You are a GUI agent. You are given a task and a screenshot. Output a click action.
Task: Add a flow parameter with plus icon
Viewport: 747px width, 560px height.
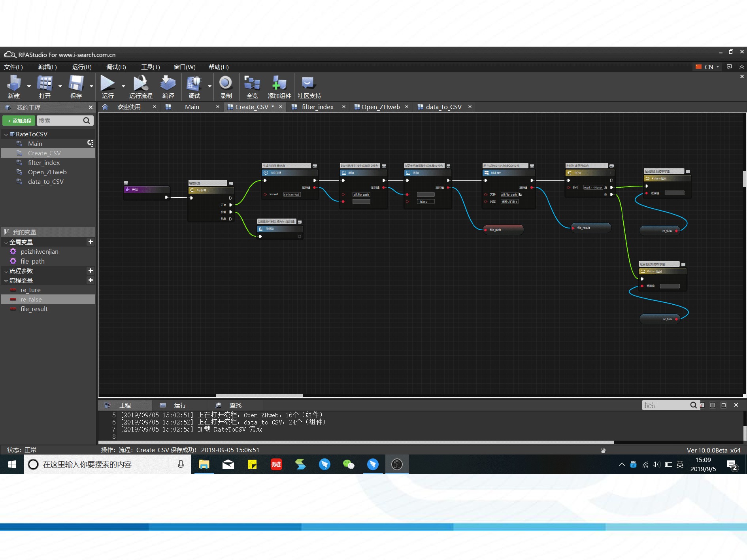tap(91, 271)
